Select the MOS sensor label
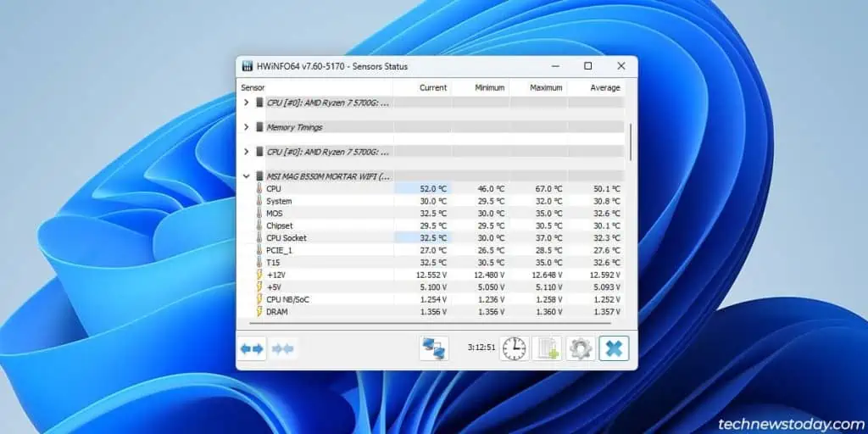The height and width of the screenshot is (434, 868). point(274,213)
